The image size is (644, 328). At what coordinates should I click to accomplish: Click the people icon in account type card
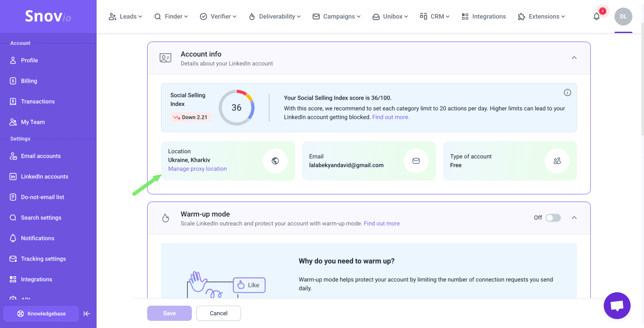pos(557,161)
